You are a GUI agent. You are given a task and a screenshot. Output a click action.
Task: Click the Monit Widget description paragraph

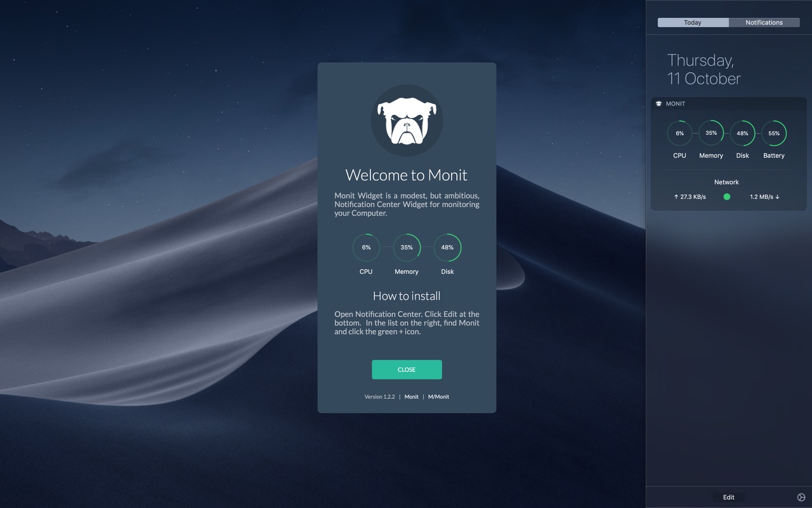[407, 204]
